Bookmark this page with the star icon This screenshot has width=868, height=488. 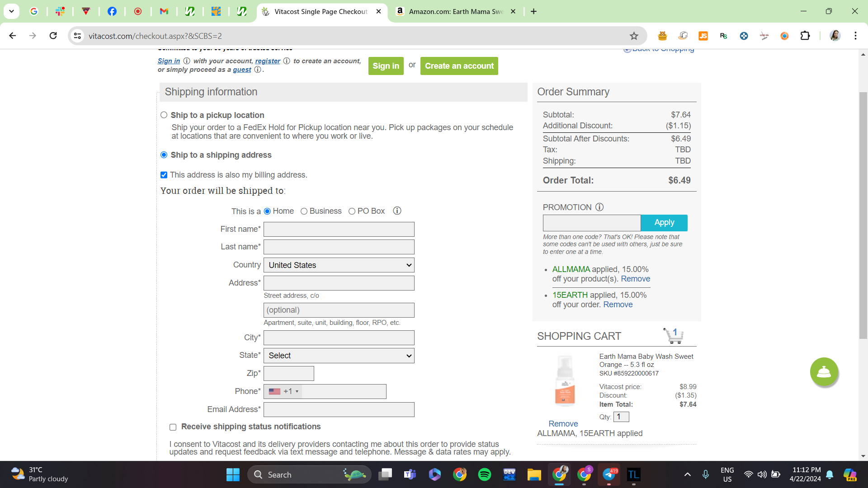point(634,36)
